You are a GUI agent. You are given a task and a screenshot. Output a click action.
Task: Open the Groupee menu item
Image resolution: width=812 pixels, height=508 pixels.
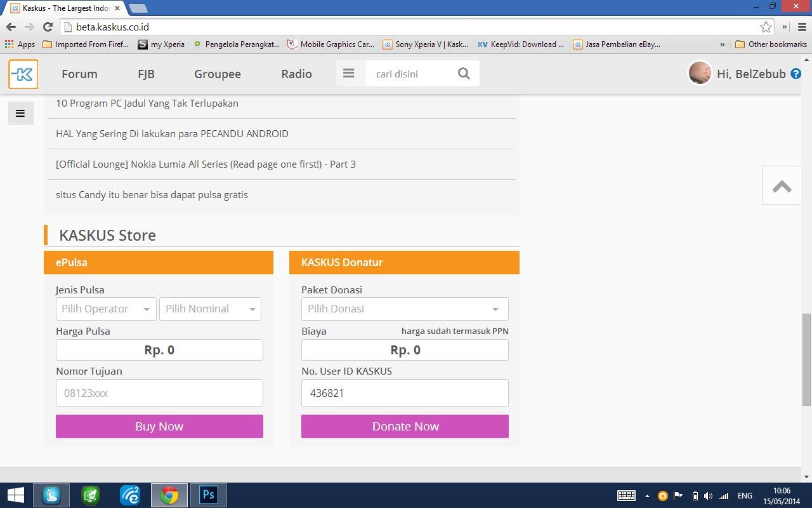click(x=218, y=74)
